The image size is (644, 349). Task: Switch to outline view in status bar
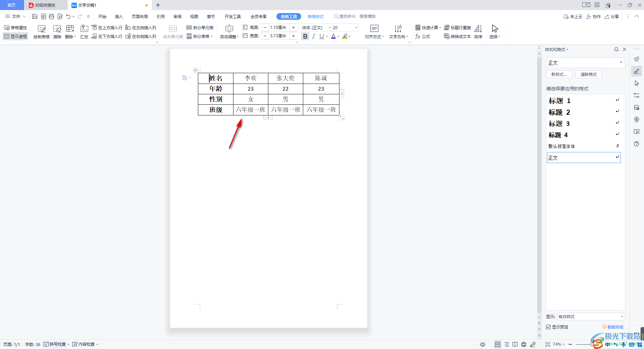pos(506,344)
